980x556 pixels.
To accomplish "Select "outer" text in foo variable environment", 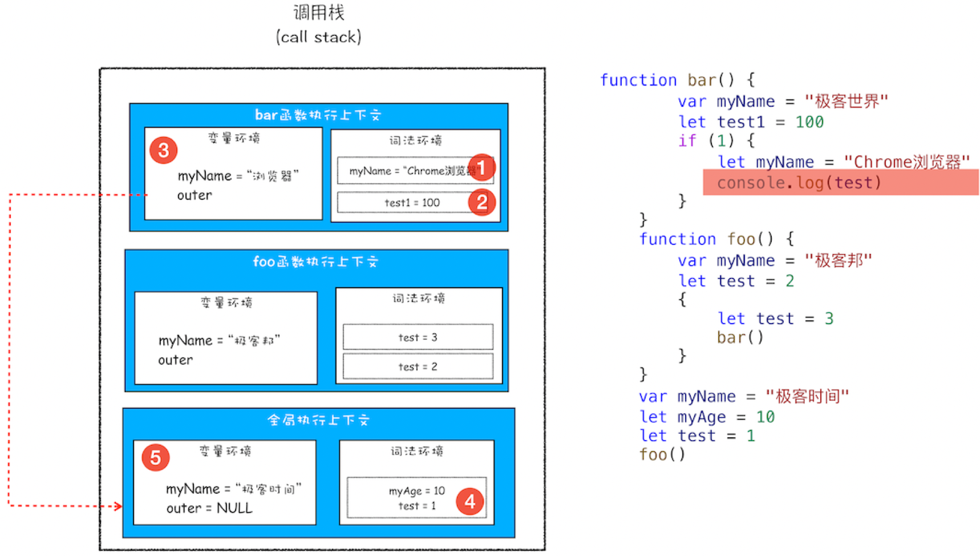I will click(x=176, y=360).
